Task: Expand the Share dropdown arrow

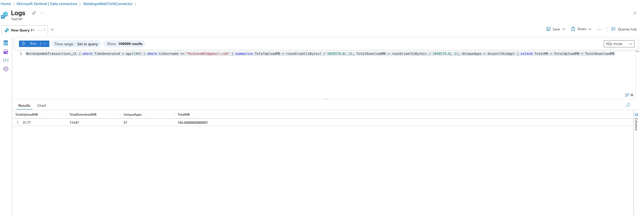Action: pyautogui.click(x=590, y=29)
